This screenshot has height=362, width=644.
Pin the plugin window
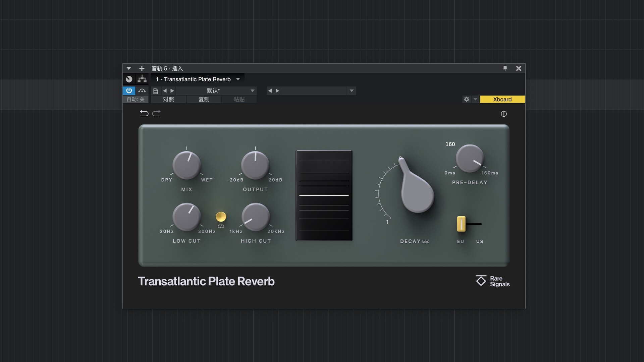[505, 68]
